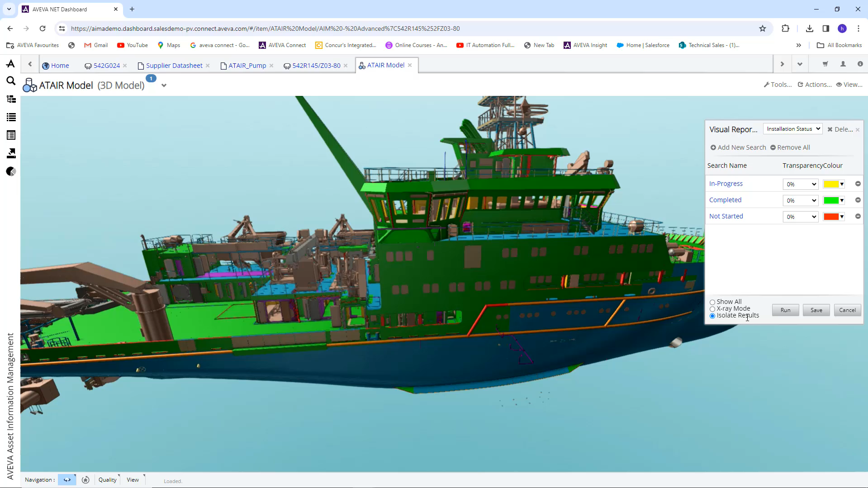Show more bookmarks with double chevron

[x=799, y=45]
